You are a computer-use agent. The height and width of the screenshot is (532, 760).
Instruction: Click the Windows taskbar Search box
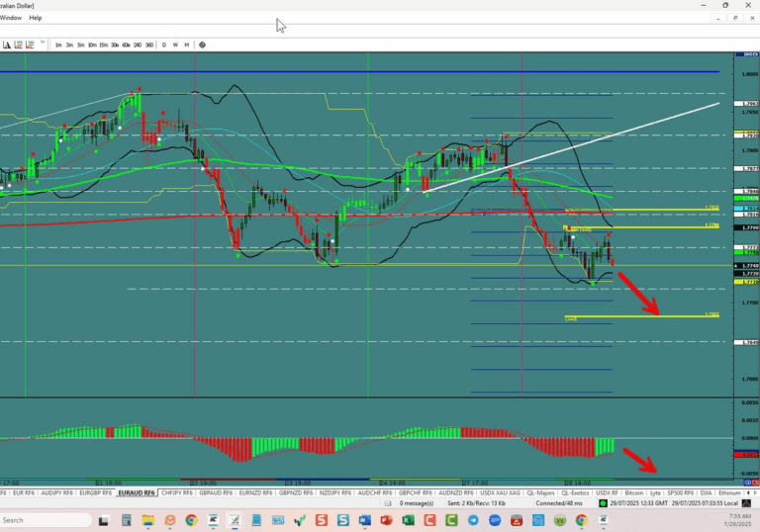tap(46, 520)
